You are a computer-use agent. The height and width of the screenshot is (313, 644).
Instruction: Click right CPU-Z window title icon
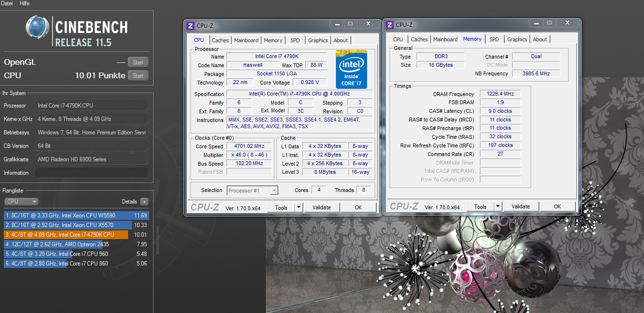click(389, 25)
